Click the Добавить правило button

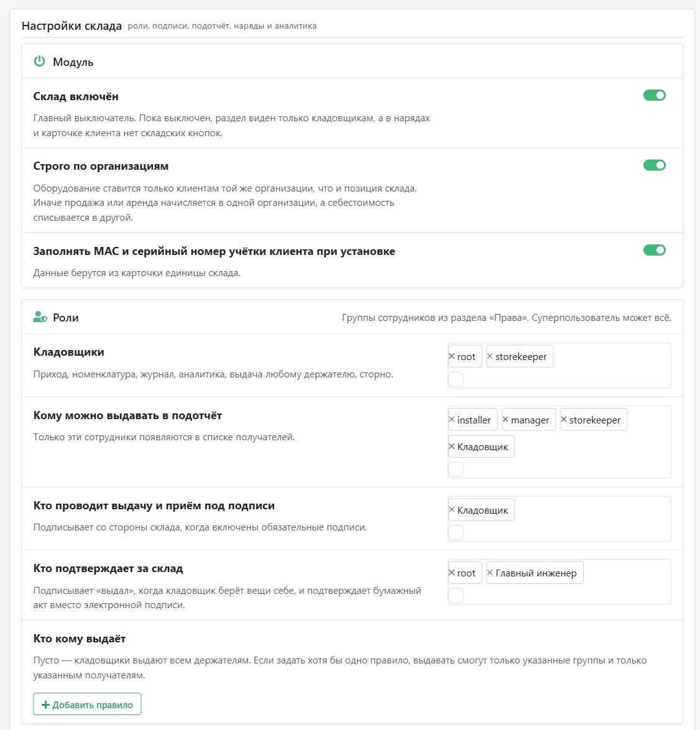pos(87,705)
